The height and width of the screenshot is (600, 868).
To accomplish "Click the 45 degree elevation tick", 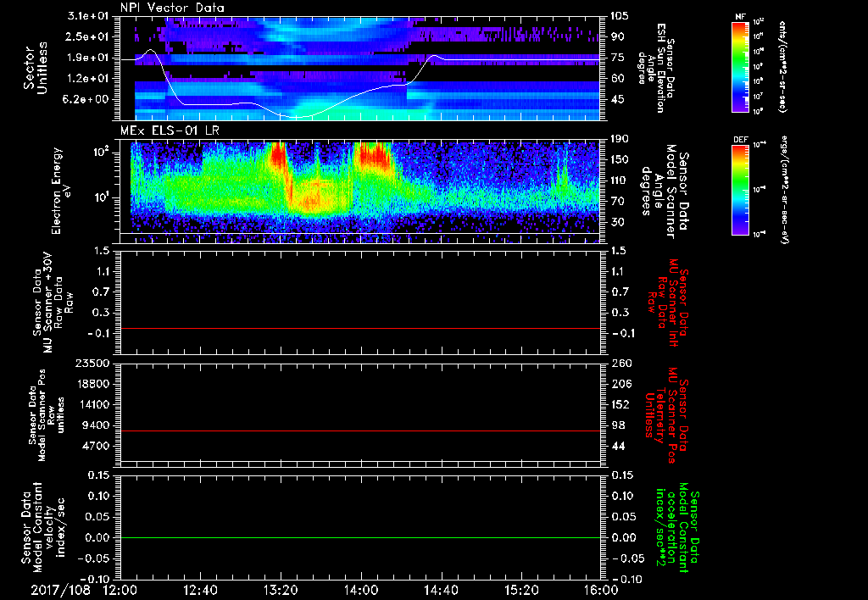I will 617,100.
